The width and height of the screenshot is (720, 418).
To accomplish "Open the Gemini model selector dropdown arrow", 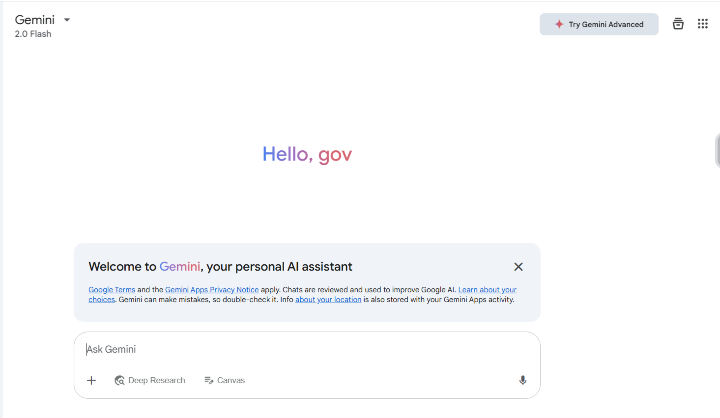I will pos(67,19).
